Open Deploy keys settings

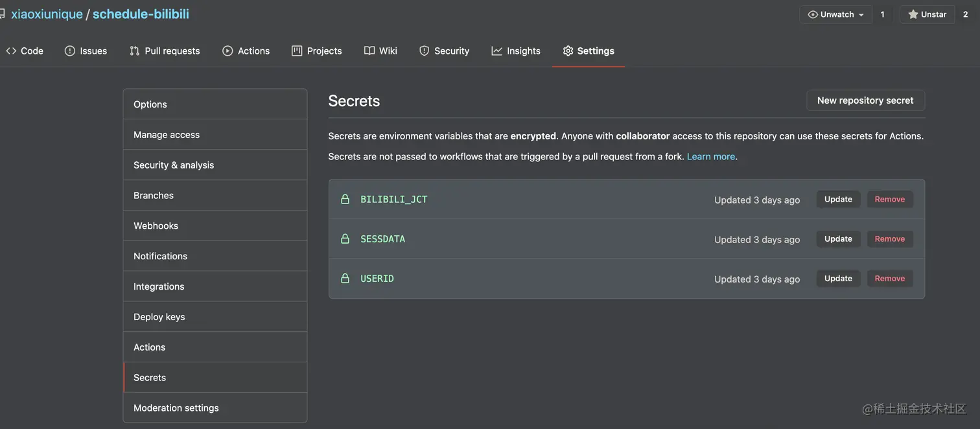point(215,317)
